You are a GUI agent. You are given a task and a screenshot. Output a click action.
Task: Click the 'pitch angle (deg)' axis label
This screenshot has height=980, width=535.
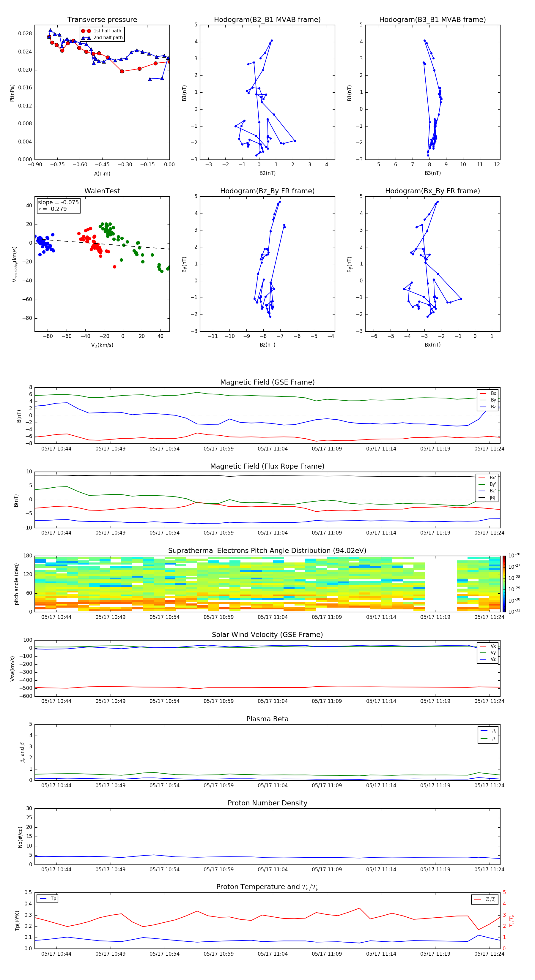pyautogui.click(x=16, y=584)
